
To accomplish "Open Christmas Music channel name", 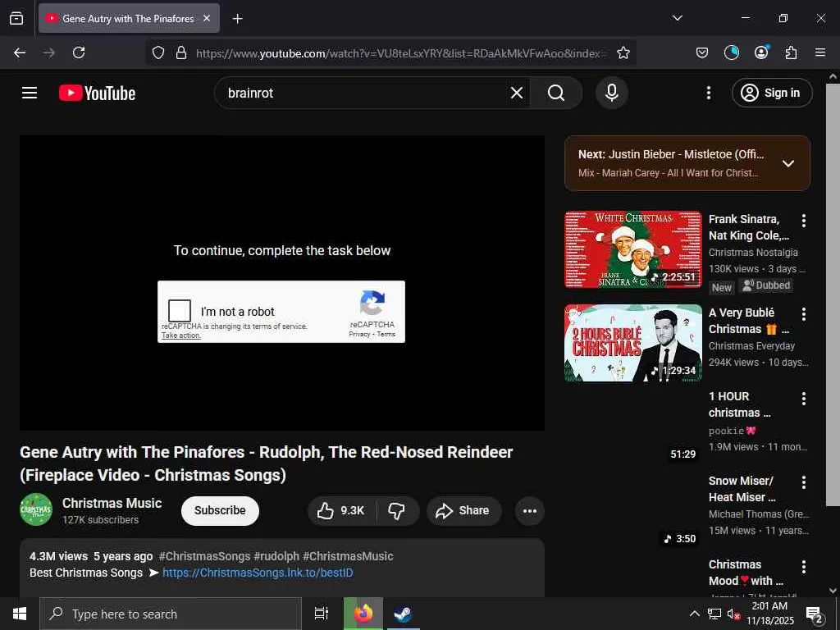I will (x=112, y=503).
